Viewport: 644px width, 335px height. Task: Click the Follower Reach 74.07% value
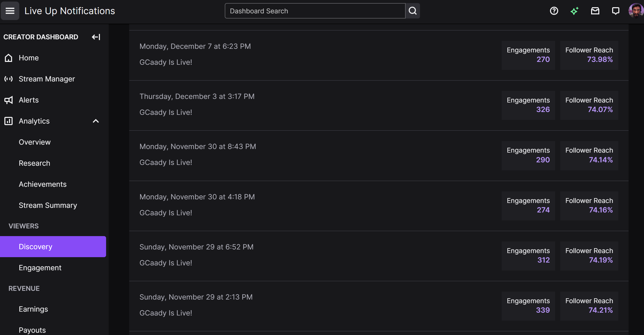[600, 109]
